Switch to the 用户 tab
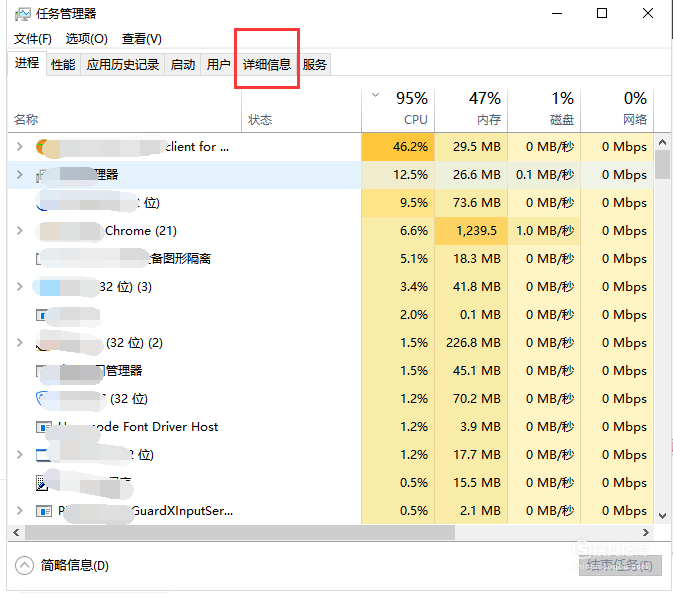The image size is (673, 596). (x=218, y=65)
